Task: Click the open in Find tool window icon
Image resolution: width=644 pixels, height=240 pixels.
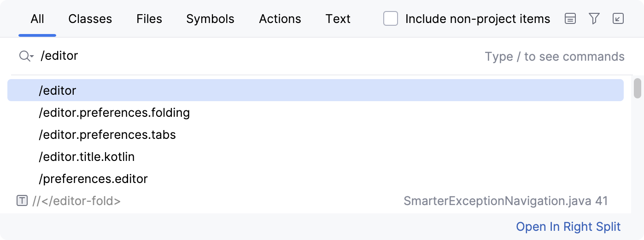Action: point(618,19)
